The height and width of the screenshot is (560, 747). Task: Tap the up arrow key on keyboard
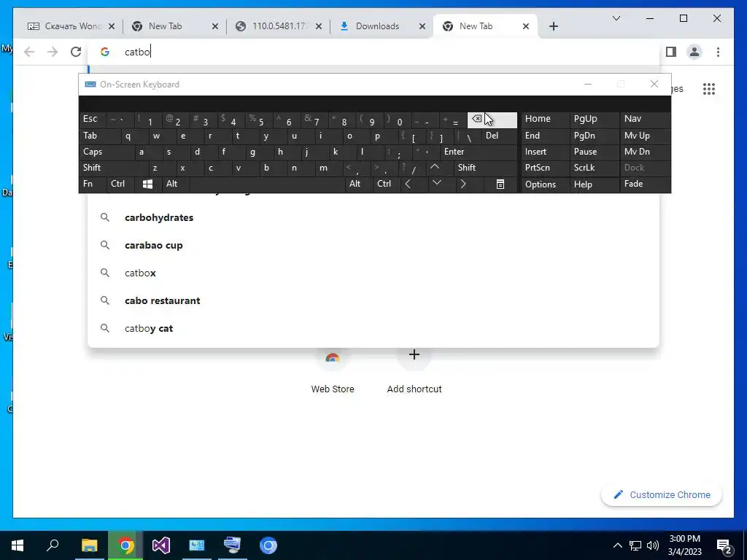[435, 167]
